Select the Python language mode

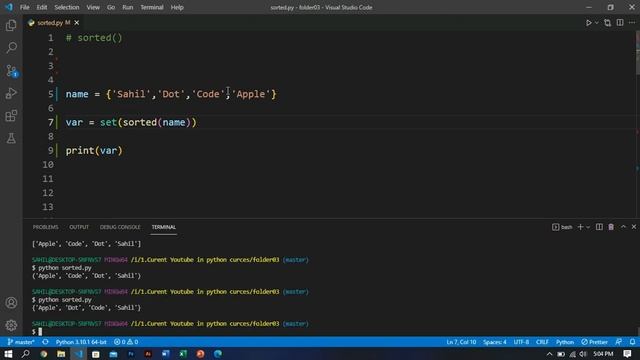click(565, 342)
